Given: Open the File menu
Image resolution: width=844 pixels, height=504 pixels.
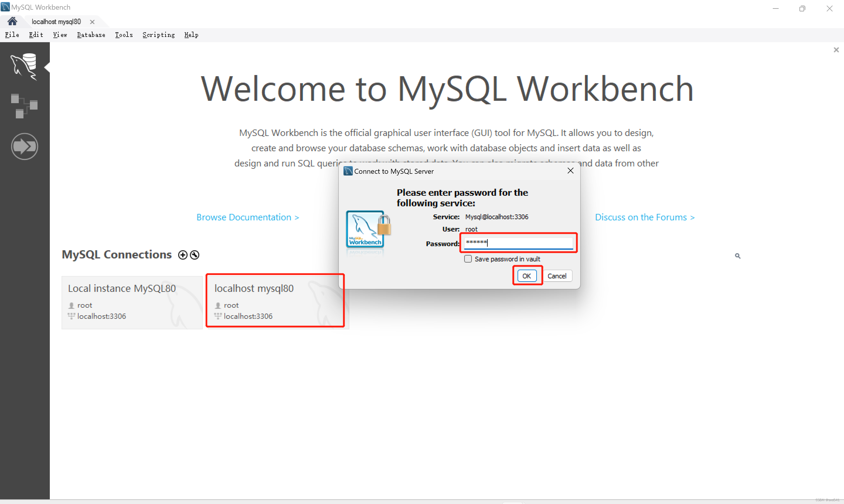Looking at the screenshot, I should 12,35.
